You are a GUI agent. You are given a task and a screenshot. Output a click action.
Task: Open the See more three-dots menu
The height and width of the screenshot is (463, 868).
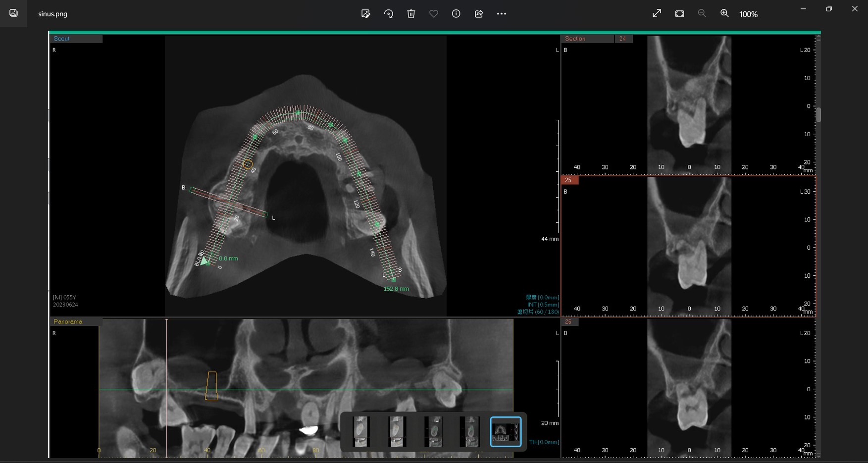[x=502, y=14]
